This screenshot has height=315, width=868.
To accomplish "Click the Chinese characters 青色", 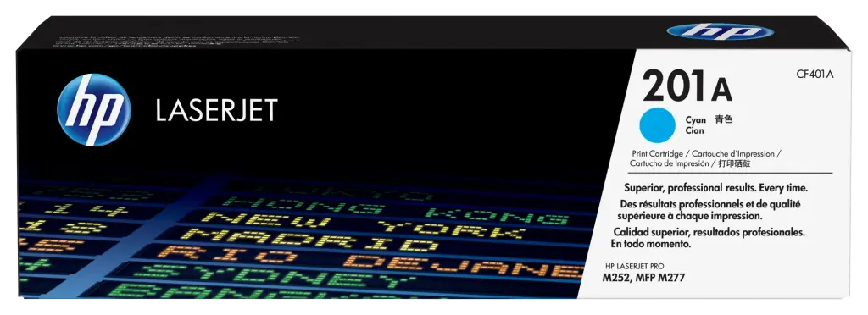I will 724,119.
